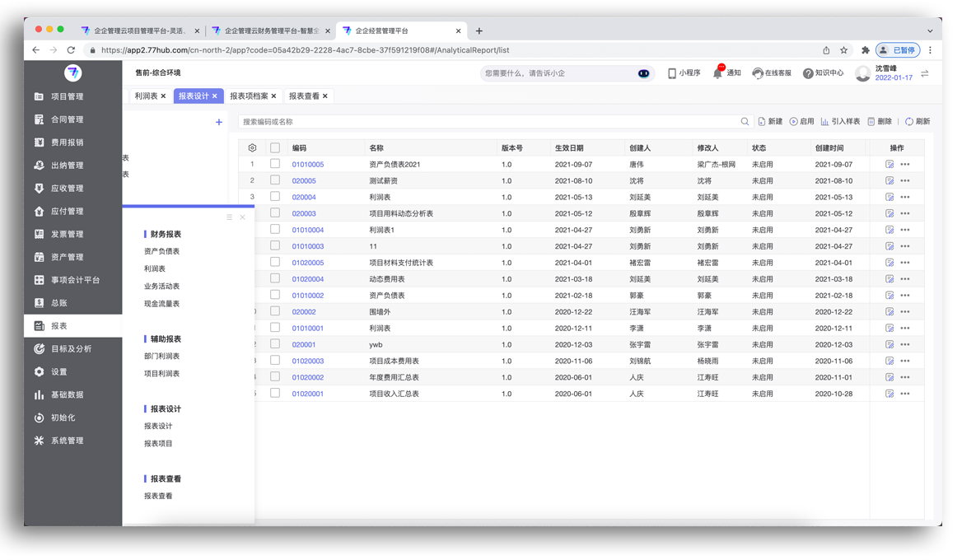Screen dimensions: 962x560
Task: Click edit icon for 测试薪资 row
Action: [x=890, y=181]
